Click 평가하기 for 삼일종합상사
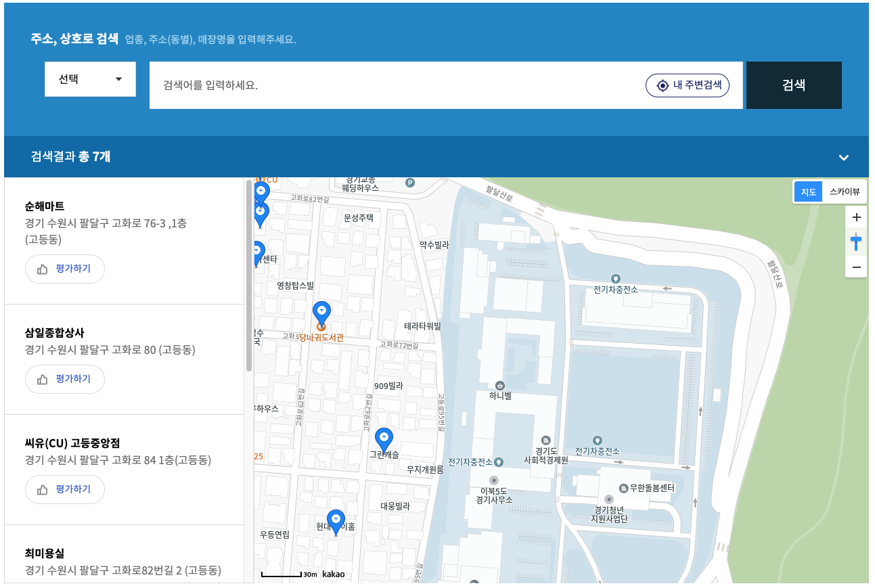Image resolution: width=875 pixels, height=588 pixels. tap(65, 379)
